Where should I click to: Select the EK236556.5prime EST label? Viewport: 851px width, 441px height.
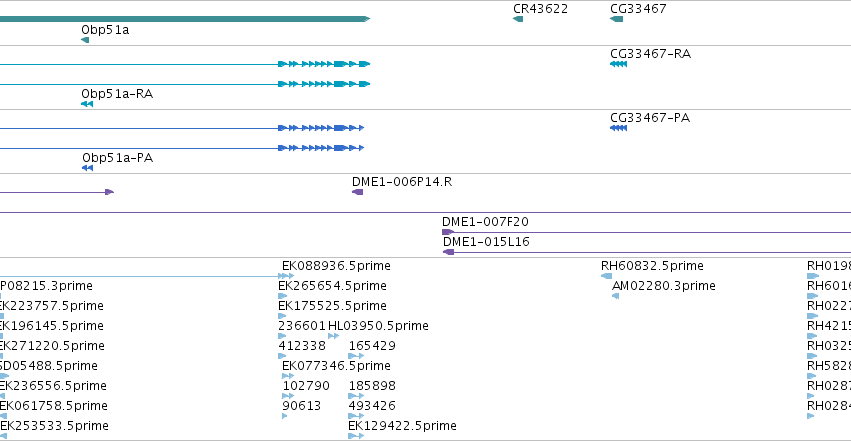click(x=53, y=386)
